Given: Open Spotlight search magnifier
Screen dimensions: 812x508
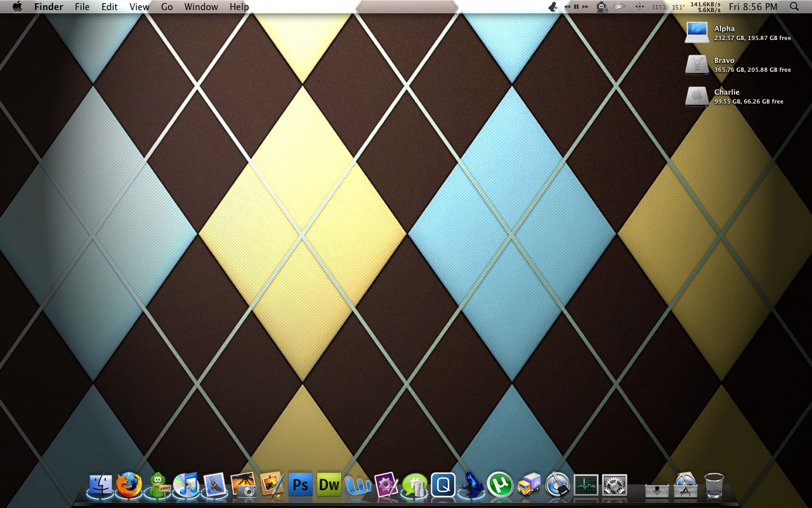Looking at the screenshot, I should pos(795,7).
